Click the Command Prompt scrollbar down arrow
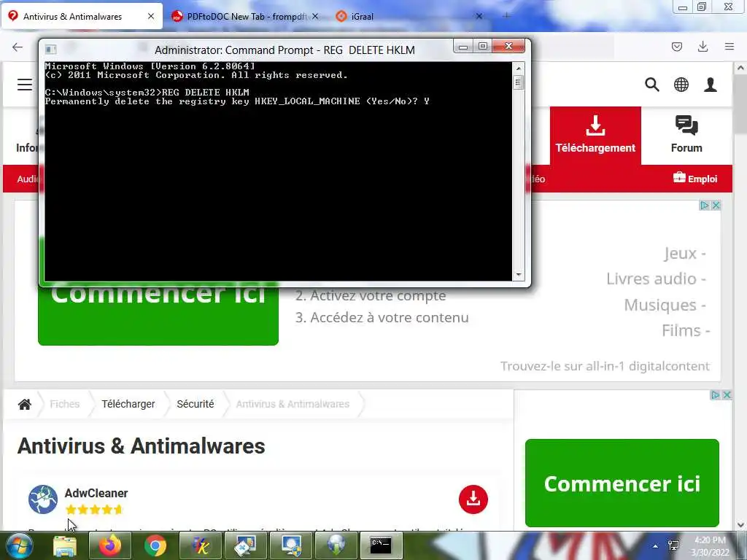The height and width of the screenshot is (560, 747). click(x=519, y=275)
